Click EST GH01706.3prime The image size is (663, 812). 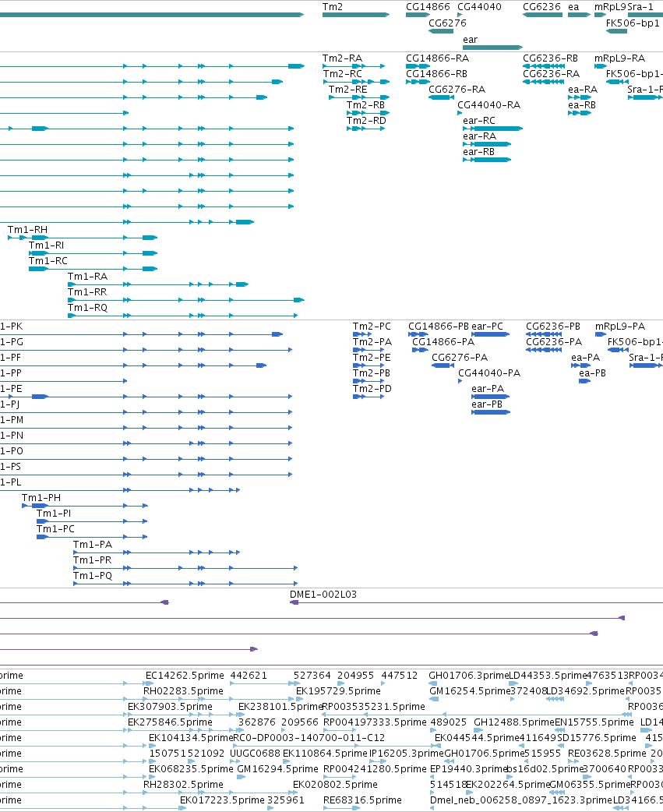tap(468, 676)
